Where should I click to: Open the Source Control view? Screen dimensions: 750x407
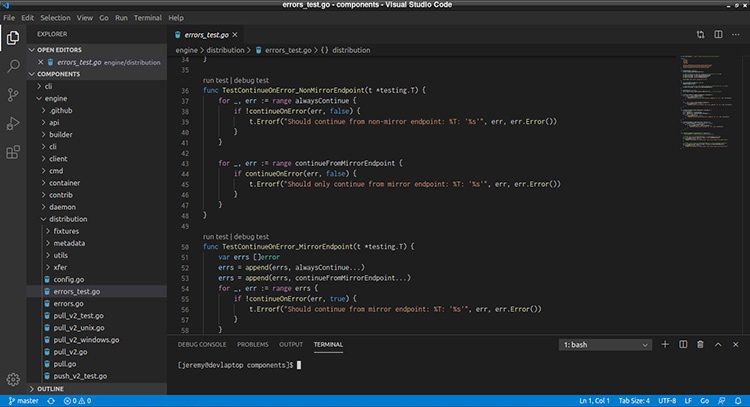14,95
